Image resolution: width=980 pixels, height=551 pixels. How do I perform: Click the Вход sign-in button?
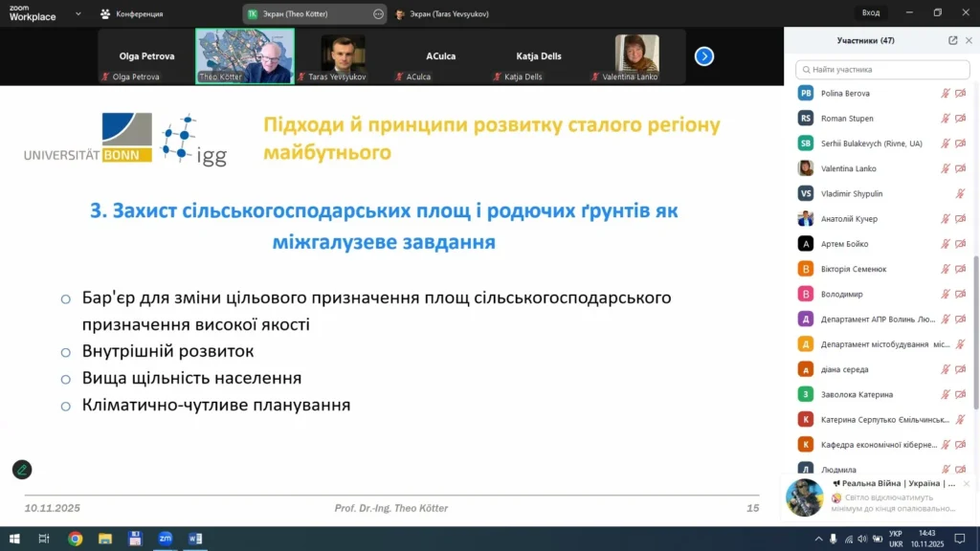[870, 12]
